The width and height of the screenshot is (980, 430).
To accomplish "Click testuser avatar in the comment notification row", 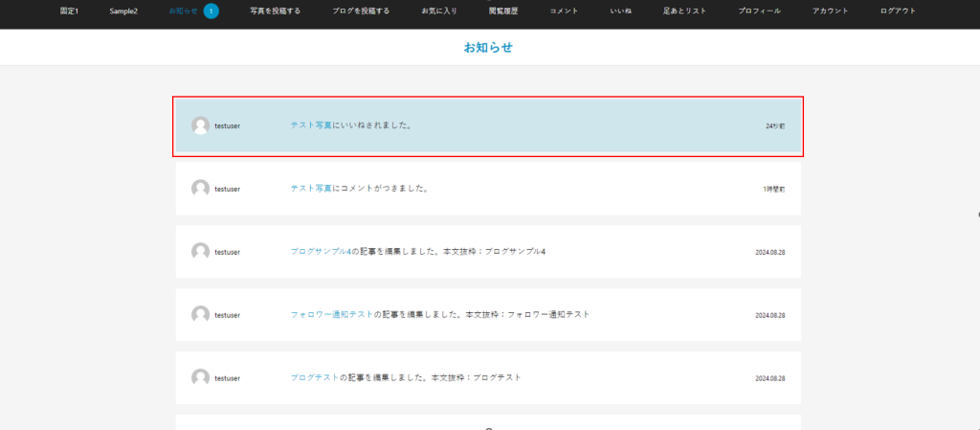I will coord(200,189).
